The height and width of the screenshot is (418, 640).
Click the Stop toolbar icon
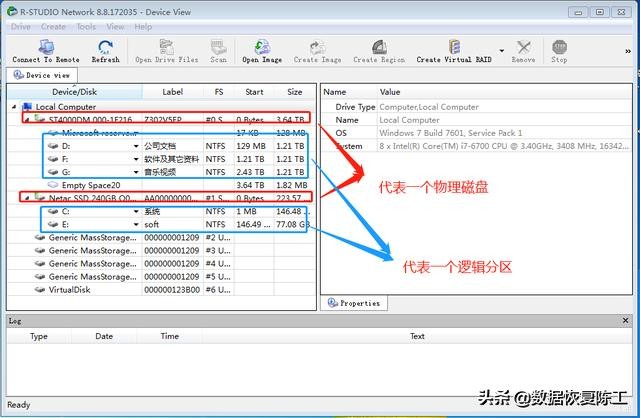[x=559, y=51]
